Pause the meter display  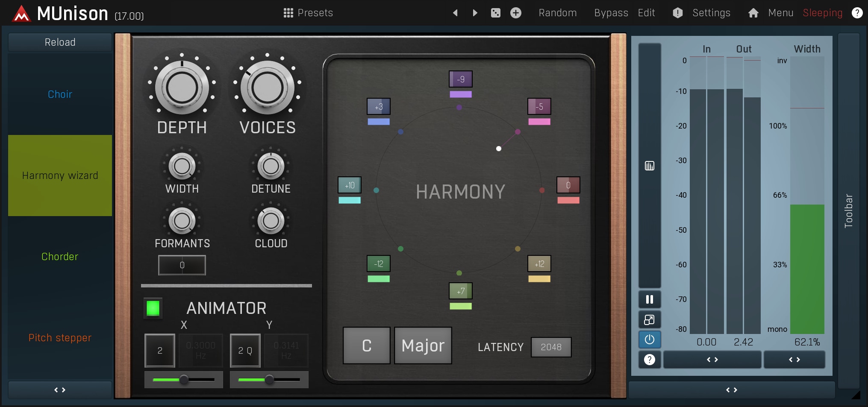[649, 299]
